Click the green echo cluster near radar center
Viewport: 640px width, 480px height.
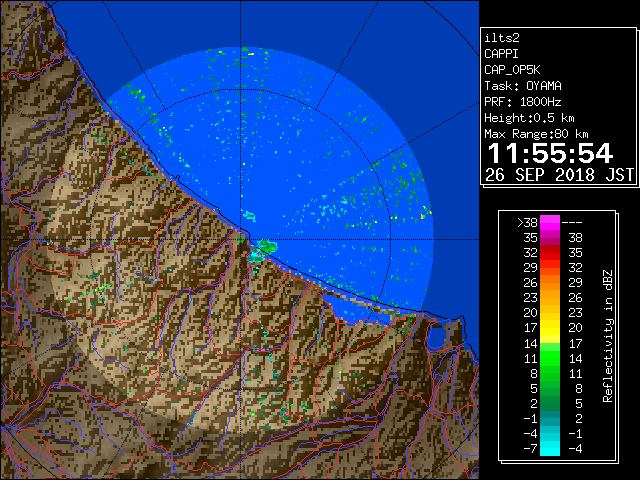[x=268, y=246]
